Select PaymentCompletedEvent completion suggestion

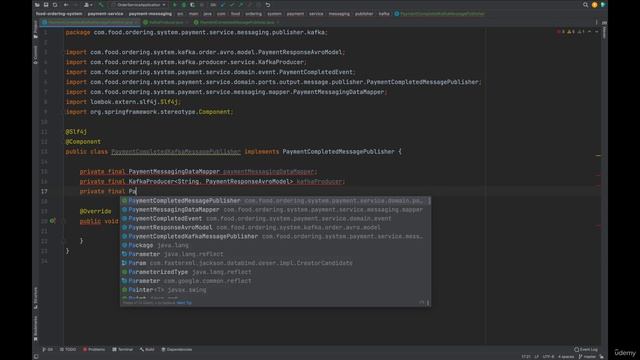[275, 219]
